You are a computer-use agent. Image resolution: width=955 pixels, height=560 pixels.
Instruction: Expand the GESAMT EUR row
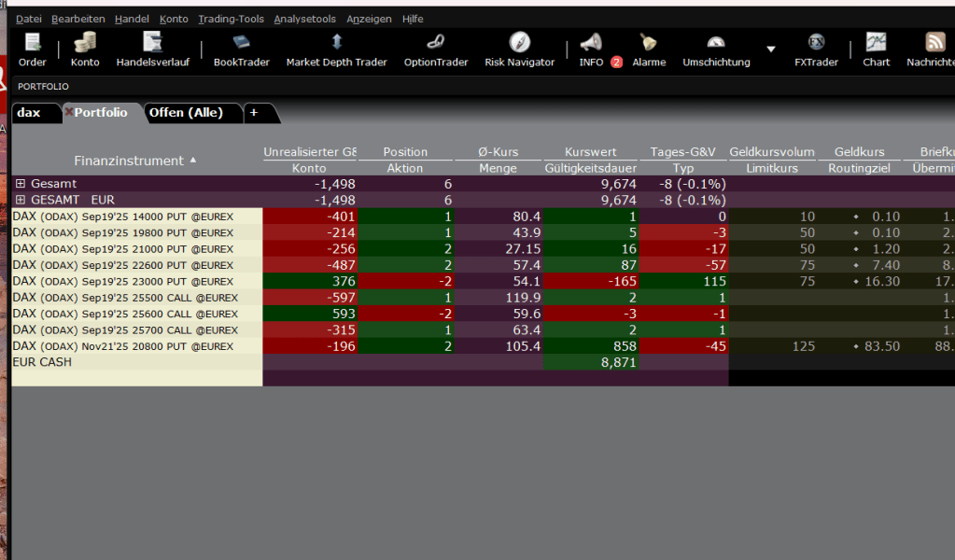coord(21,200)
